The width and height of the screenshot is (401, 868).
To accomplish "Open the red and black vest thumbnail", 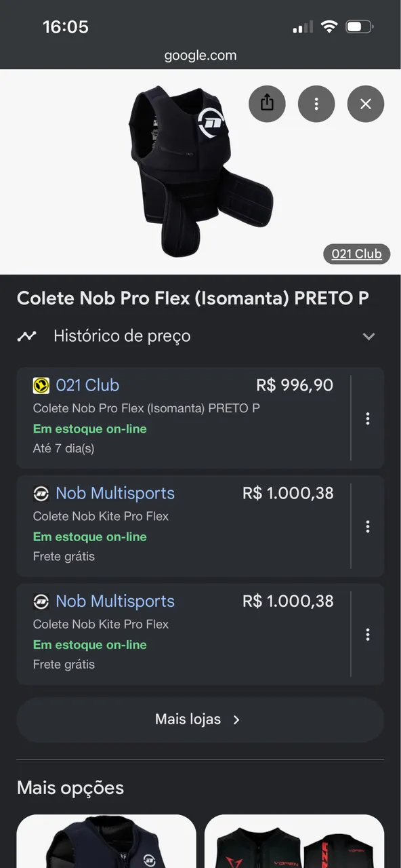I will tap(295, 841).
